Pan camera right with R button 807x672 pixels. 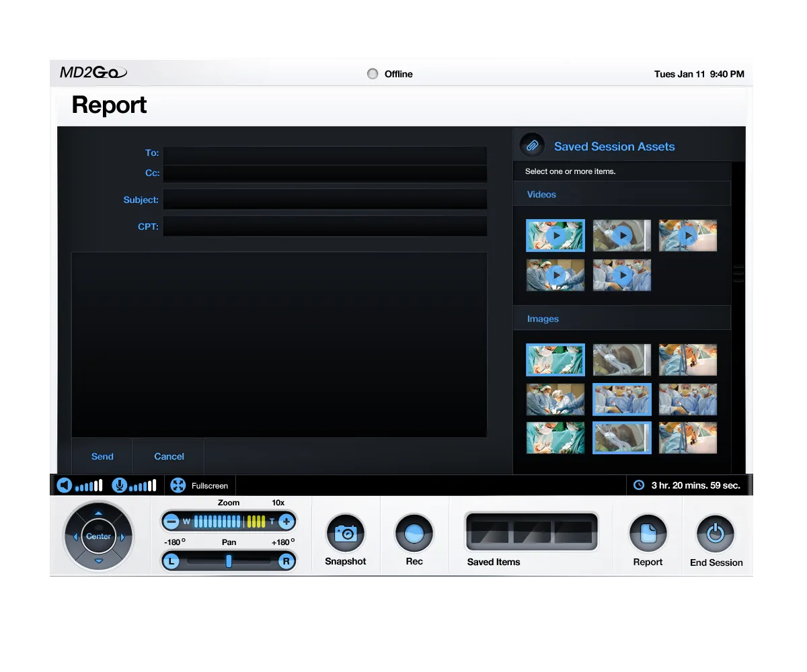click(x=286, y=561)
